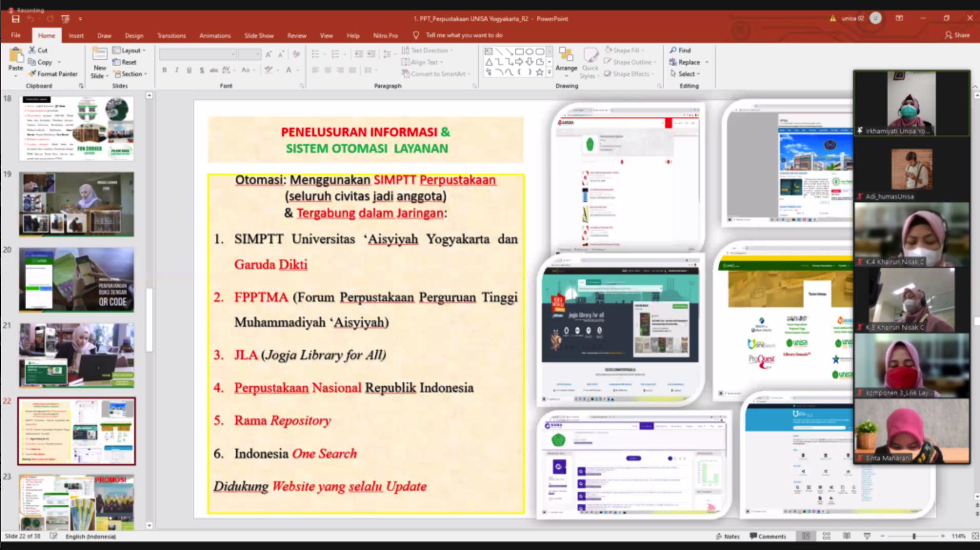Open the Comments pane button
The height and width of the screenshot is (550, 980).
point(768,536)
